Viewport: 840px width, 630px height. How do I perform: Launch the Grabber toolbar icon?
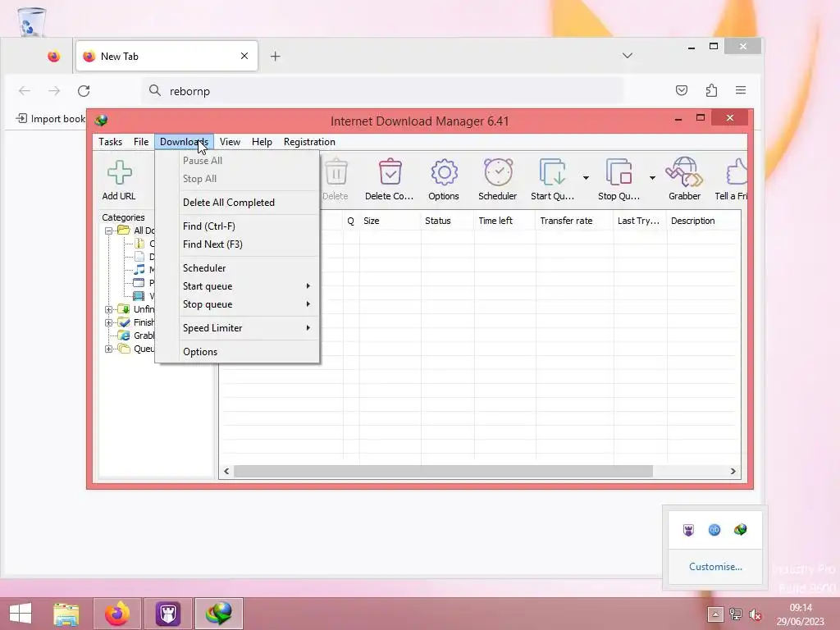click(x=684, y=172)
